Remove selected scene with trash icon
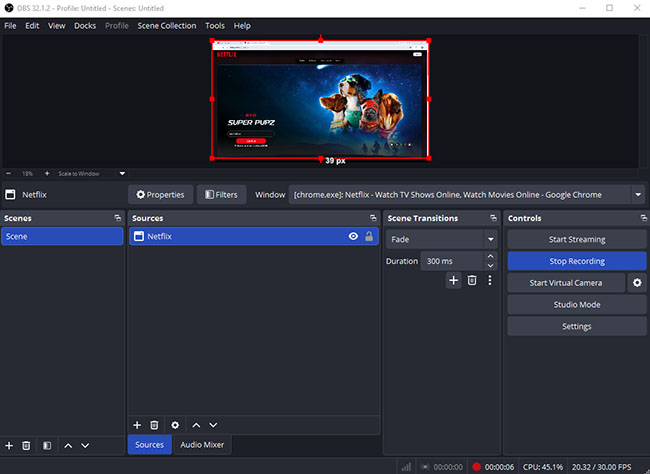Screen dimensions: 650x474 tap(26, 445)
